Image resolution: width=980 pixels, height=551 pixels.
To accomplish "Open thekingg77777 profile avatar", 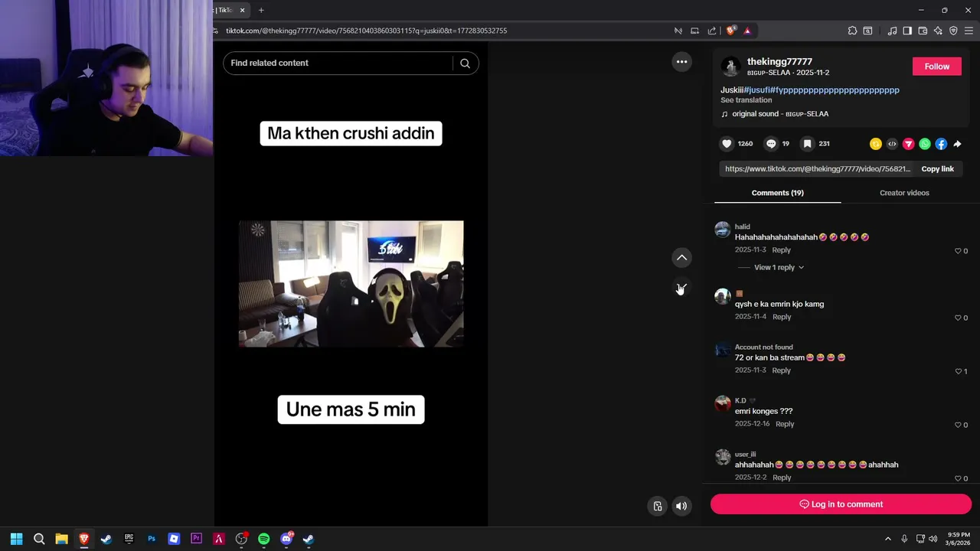I will 730,67.
